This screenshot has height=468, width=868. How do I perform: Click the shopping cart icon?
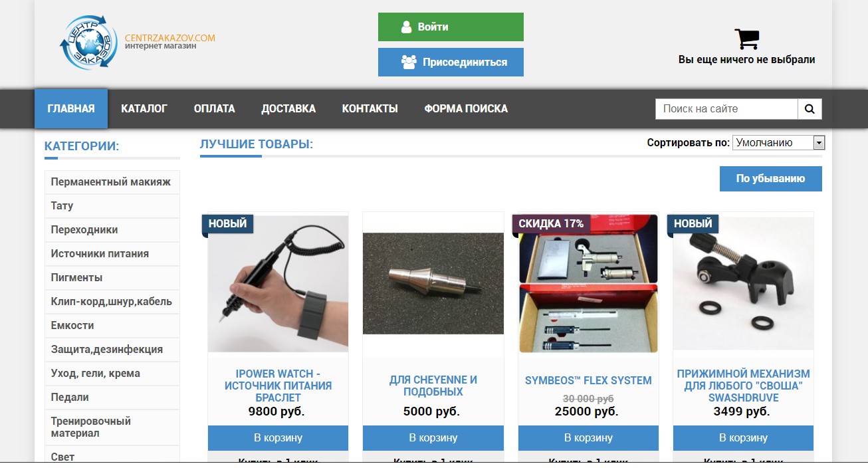point(747,39)
